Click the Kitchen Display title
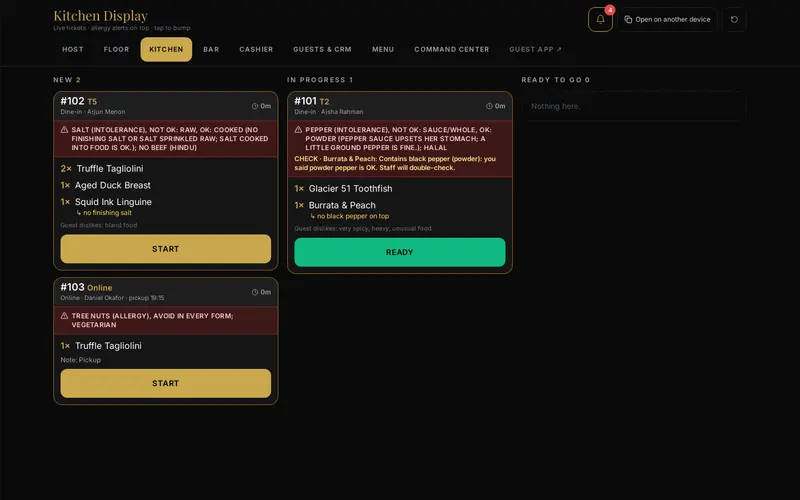 coord(101,16)
